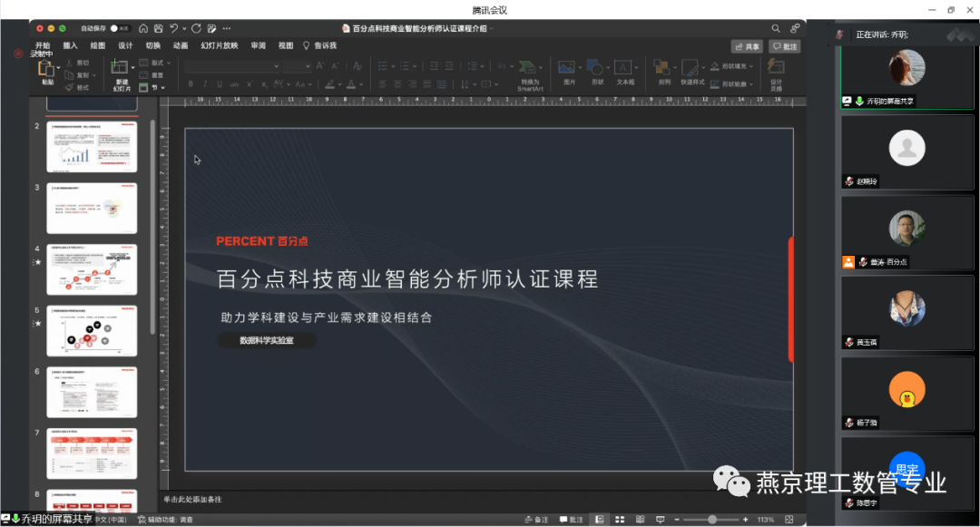
Task: Click the zoom slider in status bar
Action: click(x=712, y=520)
